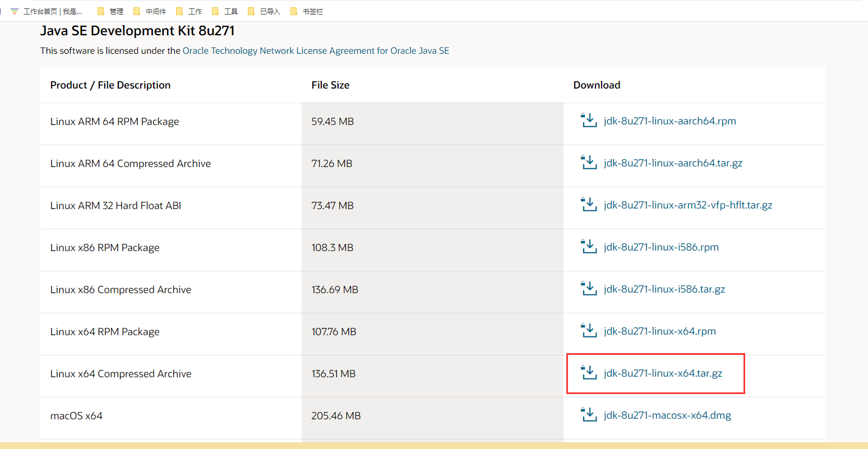Click the 管理 bookmark label
Screen dimensions: 868x449
tap(117, 11)
